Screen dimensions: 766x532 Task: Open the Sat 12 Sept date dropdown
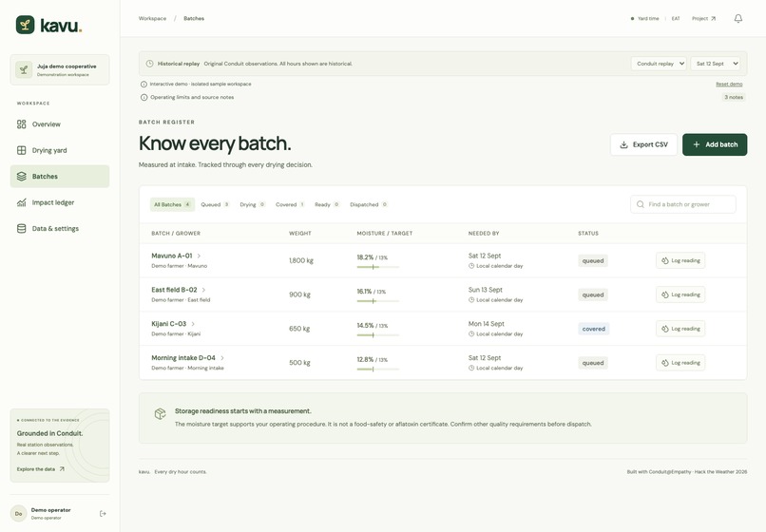pyautogui.click(x=715, y=64)
